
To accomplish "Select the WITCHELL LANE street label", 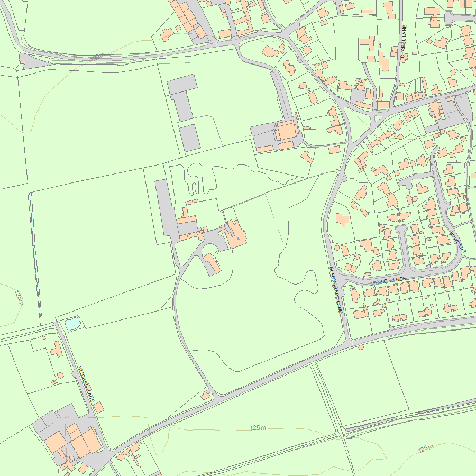I will coord(86,384).
